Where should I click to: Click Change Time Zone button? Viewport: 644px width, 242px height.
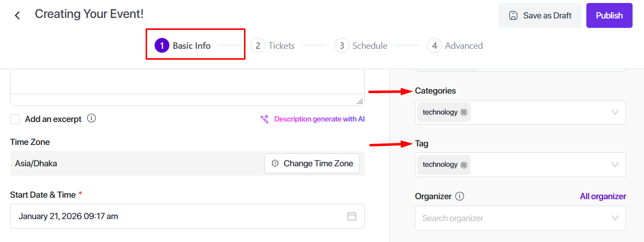pos(312,163)
